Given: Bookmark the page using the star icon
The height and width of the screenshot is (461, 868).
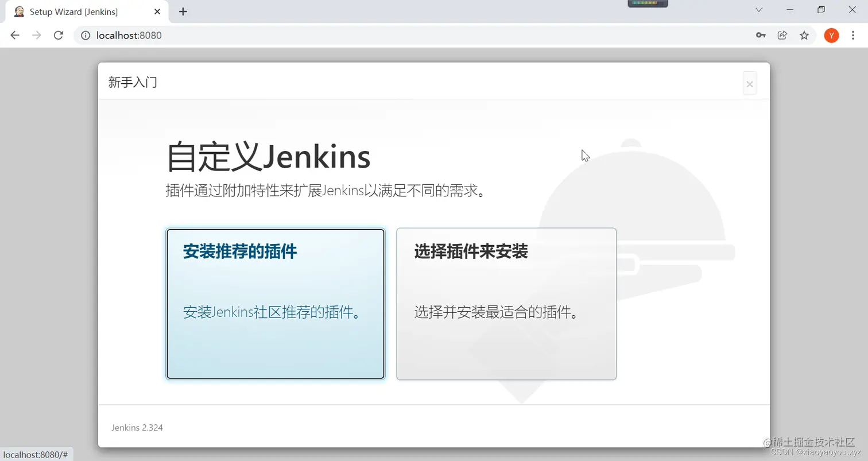Looking at the screenshot, I should 804,35.
